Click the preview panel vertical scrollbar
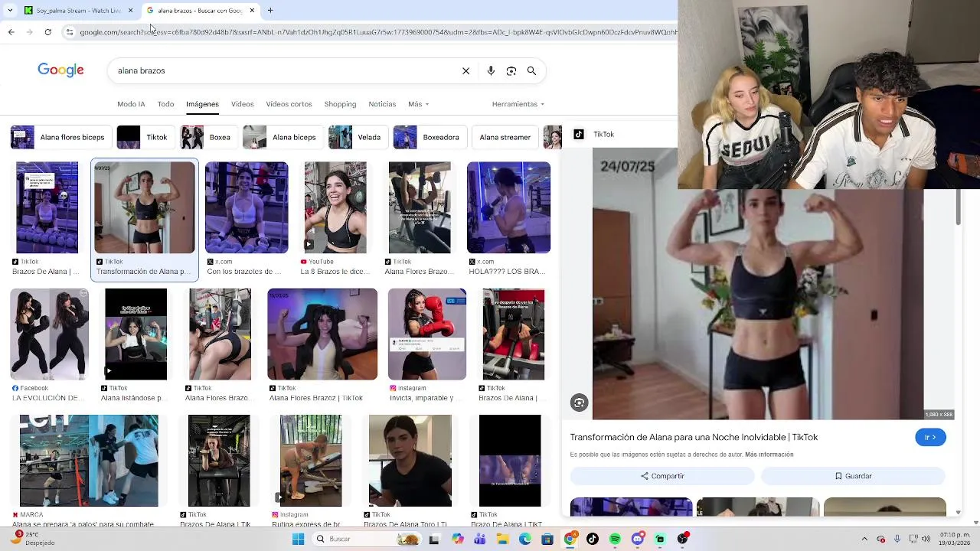 [x=958, y=207]
